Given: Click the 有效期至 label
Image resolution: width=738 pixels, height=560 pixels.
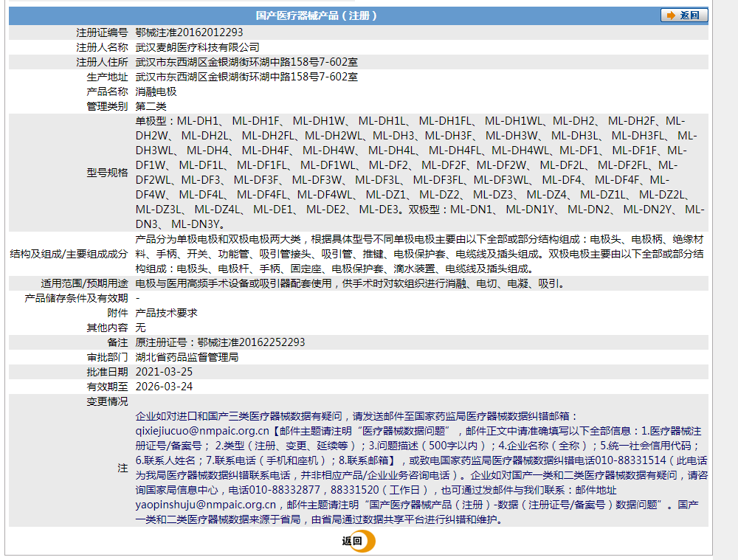Looking at the screenshot, I should pos(107,387).
